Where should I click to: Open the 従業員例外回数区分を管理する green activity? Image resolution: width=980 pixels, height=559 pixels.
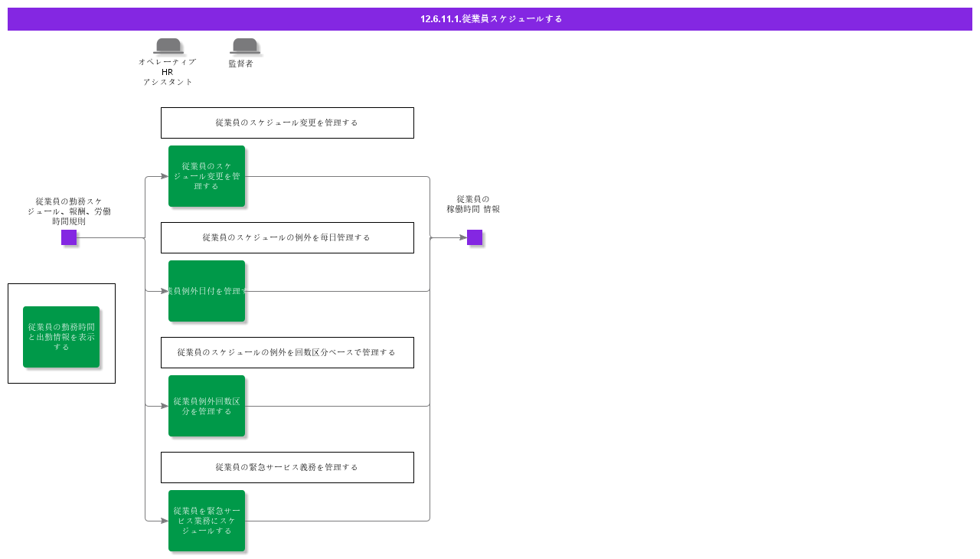[207, 406]
